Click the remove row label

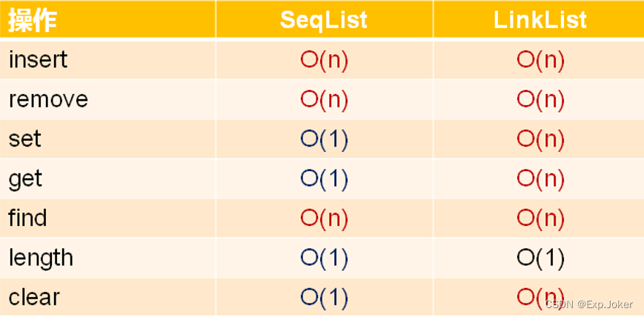click(x=48, y=99)
